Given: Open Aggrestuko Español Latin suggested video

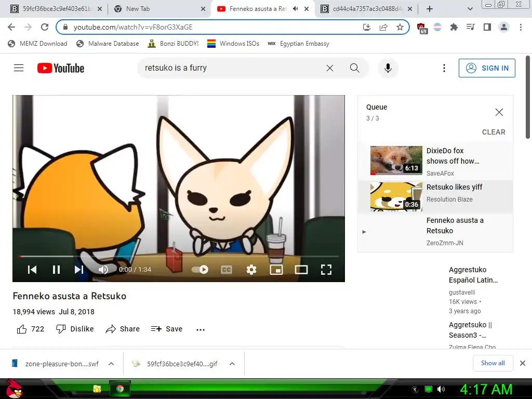Looking at the screenshot, I should click(x=473, y=275).
